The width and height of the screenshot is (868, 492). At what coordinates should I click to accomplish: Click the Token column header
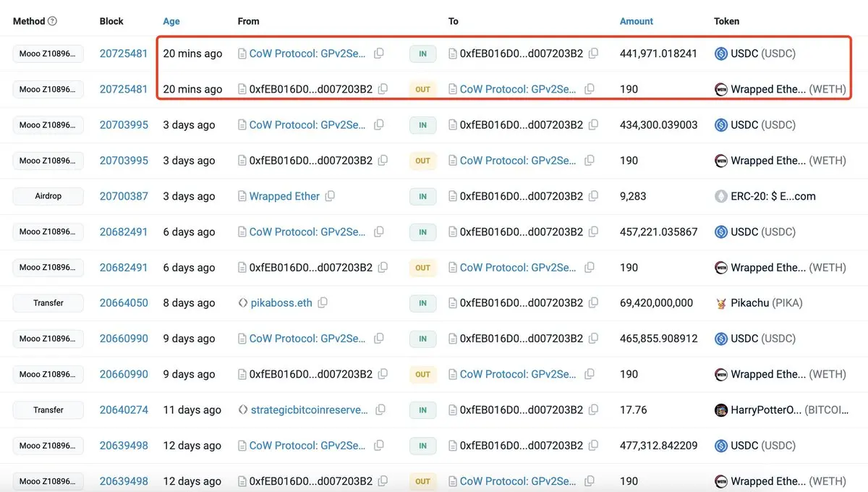pos(727,21)
